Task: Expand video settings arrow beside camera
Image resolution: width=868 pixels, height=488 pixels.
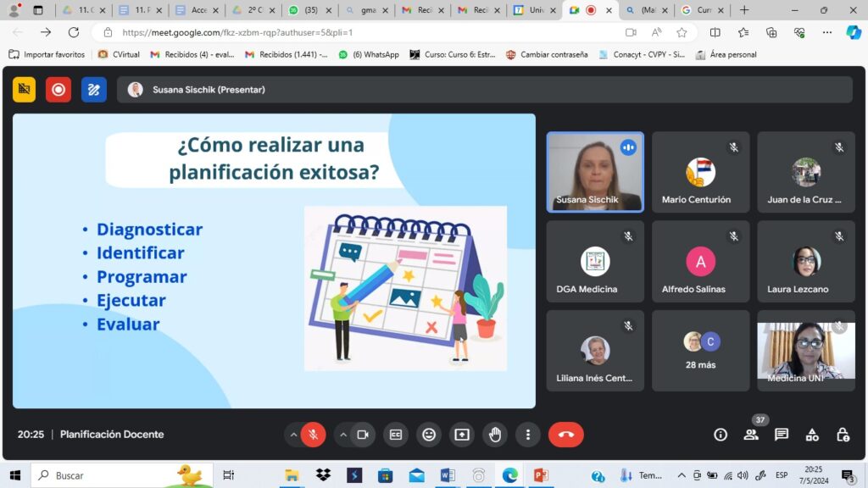Action: pos(343,435)
